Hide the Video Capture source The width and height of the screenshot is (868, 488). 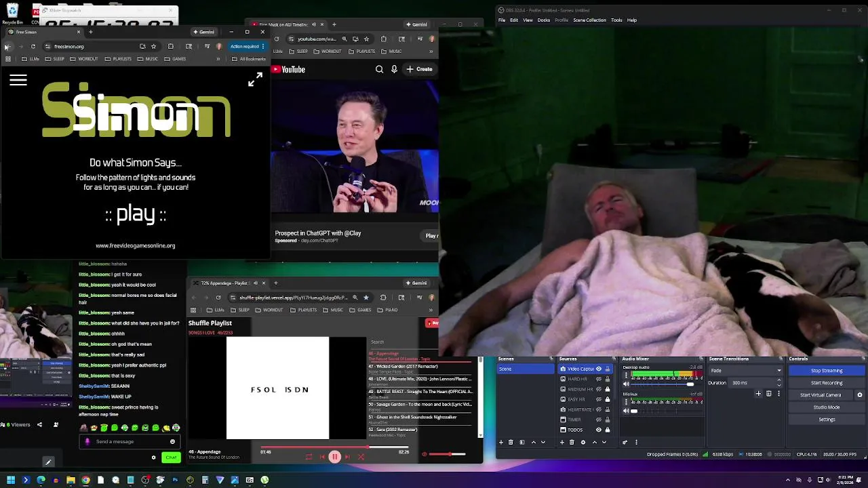click(x=599, y=369)
